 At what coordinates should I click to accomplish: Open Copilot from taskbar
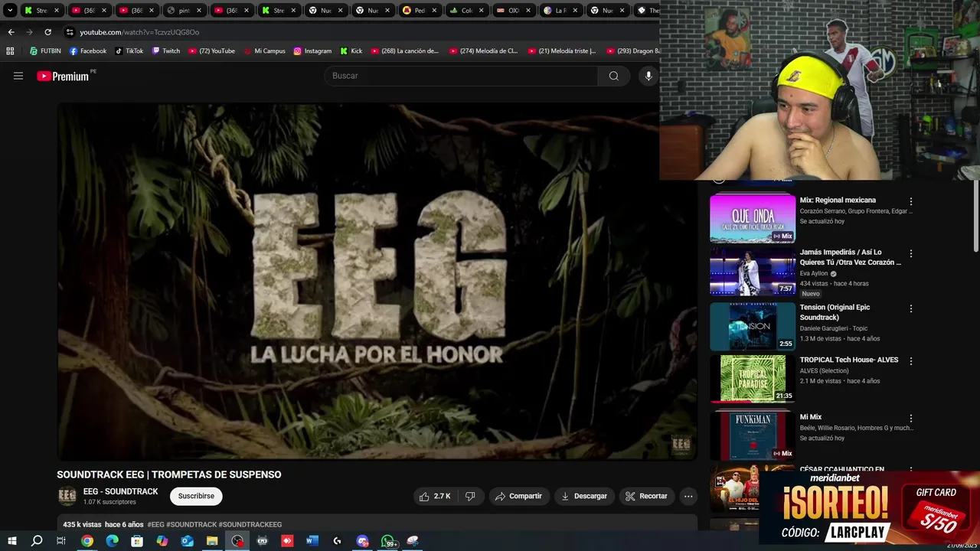click(162, 541)
